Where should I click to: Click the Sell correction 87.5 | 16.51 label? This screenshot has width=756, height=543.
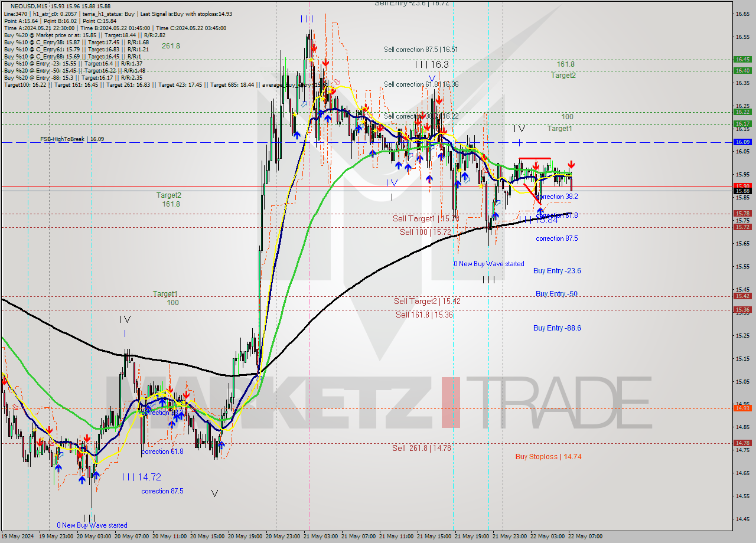coord(421,50)
